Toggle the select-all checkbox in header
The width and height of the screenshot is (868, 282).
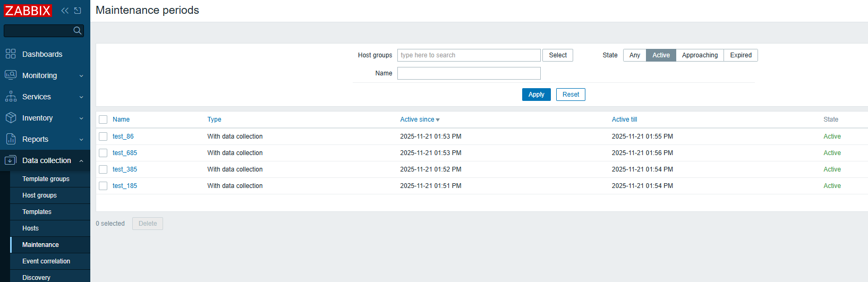[103, 119]
